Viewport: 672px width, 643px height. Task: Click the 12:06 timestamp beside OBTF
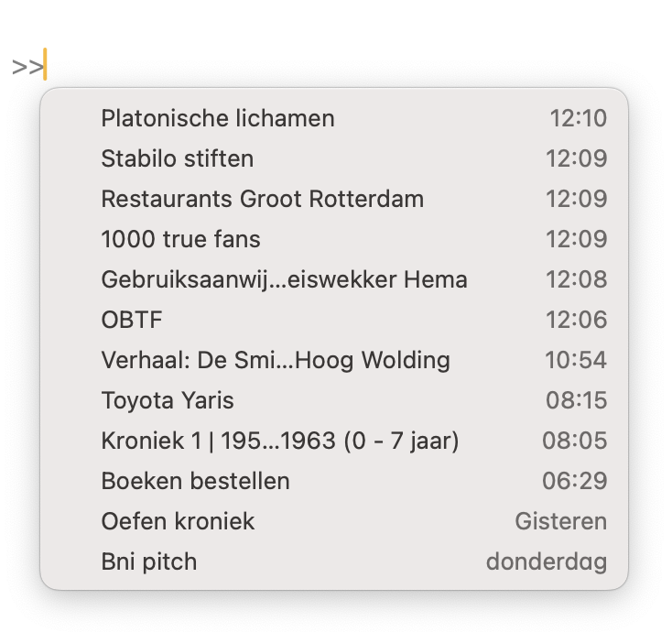pyautogui.click(x=576, y=320)
